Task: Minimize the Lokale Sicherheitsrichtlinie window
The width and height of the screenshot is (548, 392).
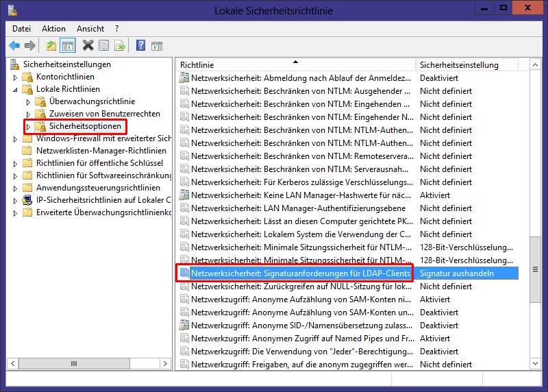Action: point(484,8)
